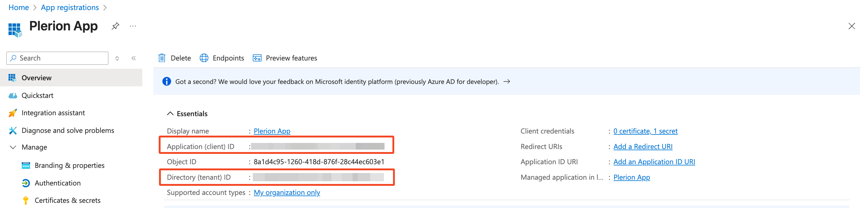Click the Managed application in l... label
Screen dimensions: 868x208
(562, 177)
